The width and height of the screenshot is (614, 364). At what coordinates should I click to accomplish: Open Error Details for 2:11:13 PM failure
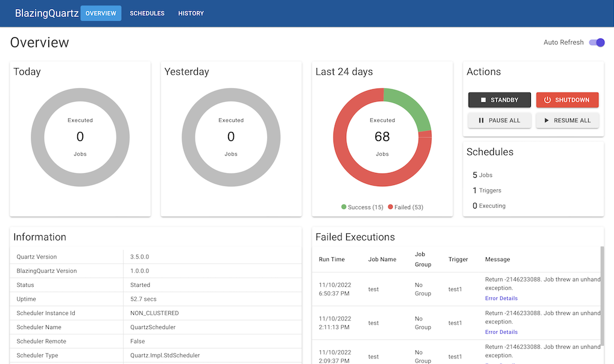pos(501,332)
